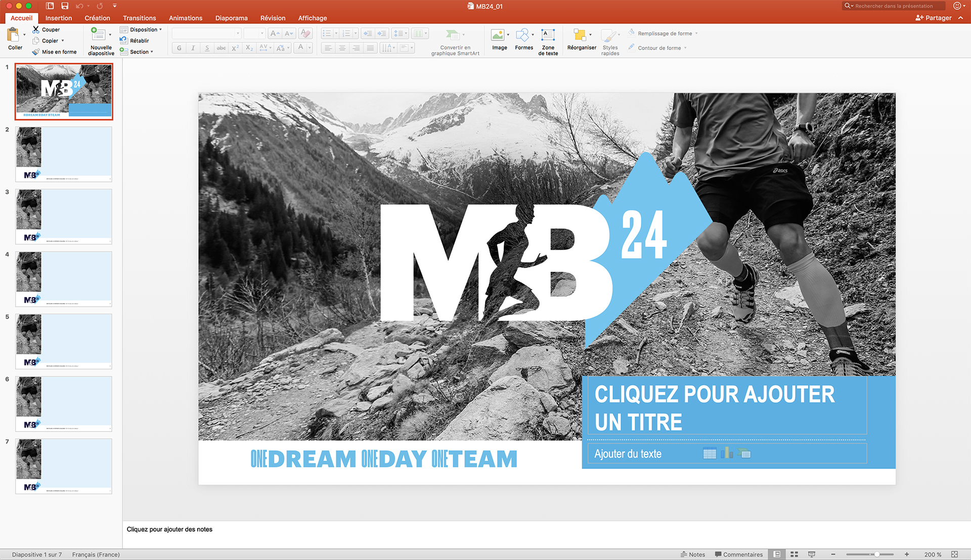This screenshot has height=560, width=971.
Task: Click decrease indent level icon
Action: pos(368,34)
